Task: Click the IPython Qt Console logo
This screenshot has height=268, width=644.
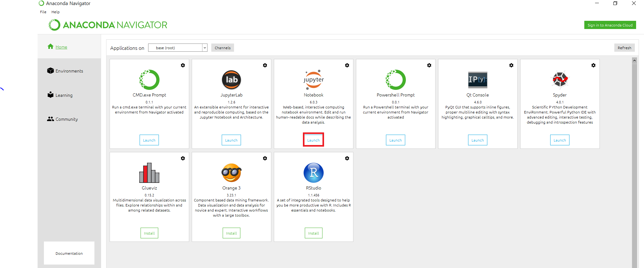Action: pos(478,80)
